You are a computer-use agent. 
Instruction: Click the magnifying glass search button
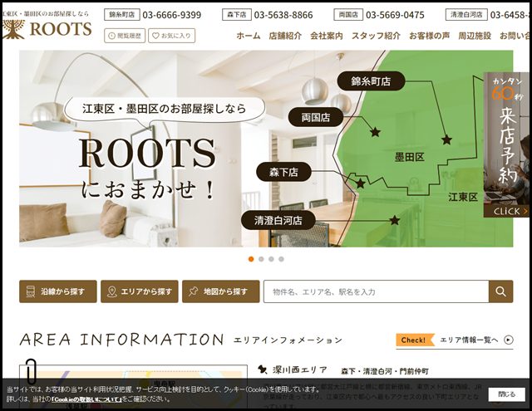click(500, 291)
